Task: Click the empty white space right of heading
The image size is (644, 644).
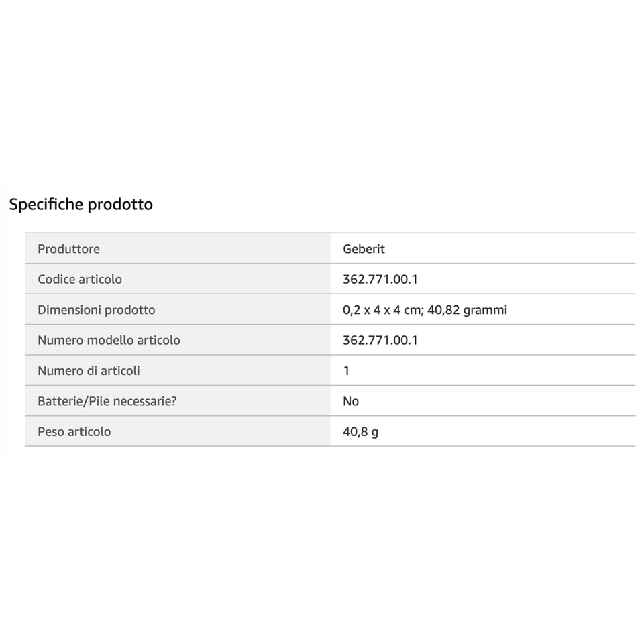Action: [x=402, y=204]
